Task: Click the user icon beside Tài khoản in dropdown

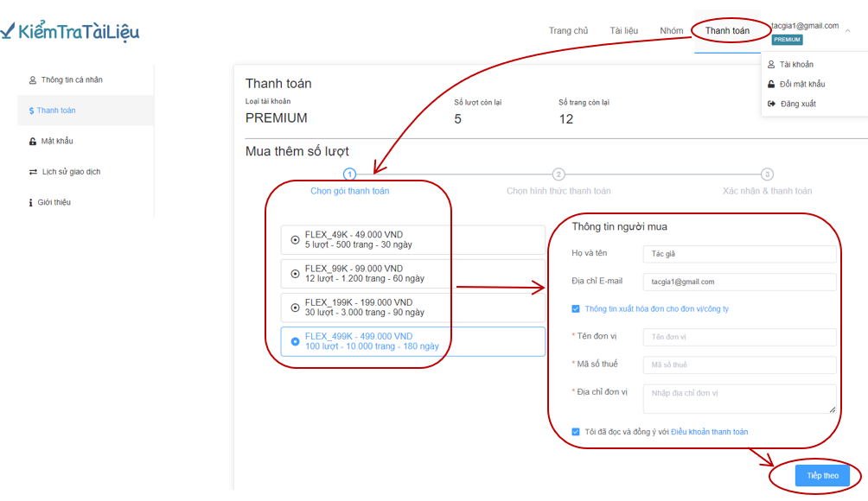Action: coord(771,65)
